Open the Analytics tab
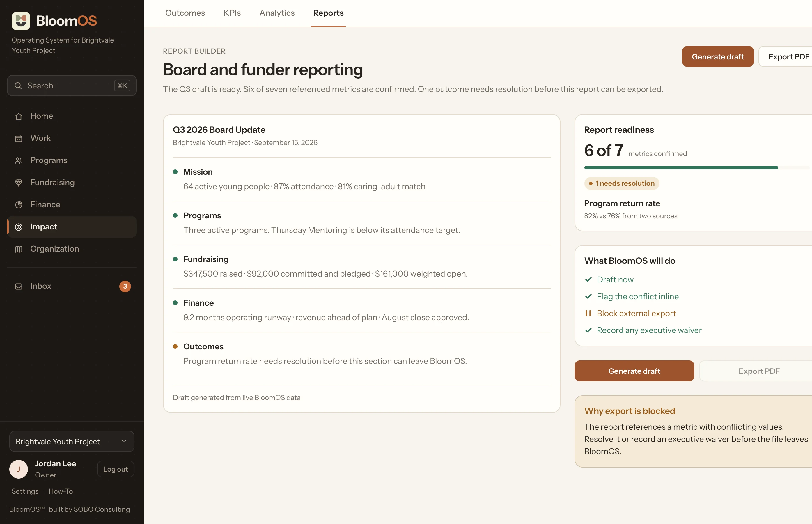The image size is (812, 524). (x=277, y=13)
